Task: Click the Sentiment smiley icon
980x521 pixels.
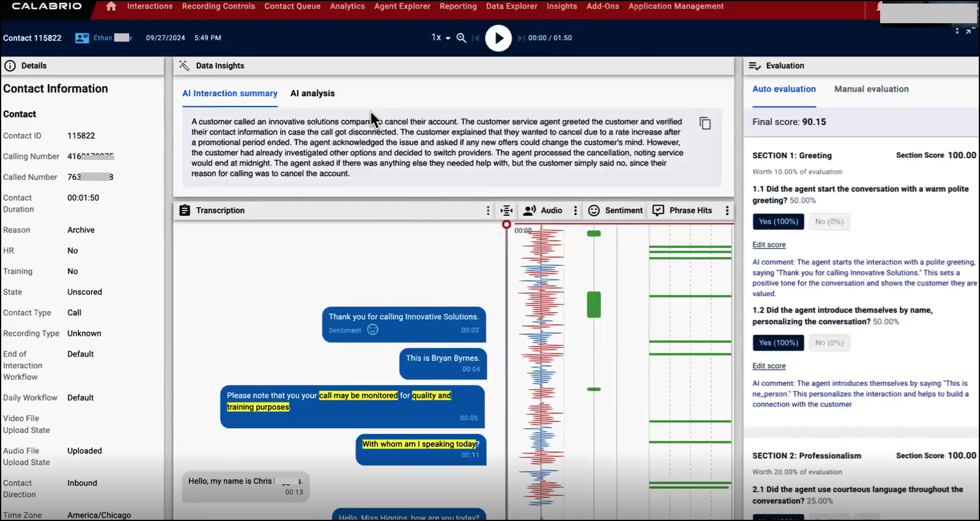Action: [594, 211]
